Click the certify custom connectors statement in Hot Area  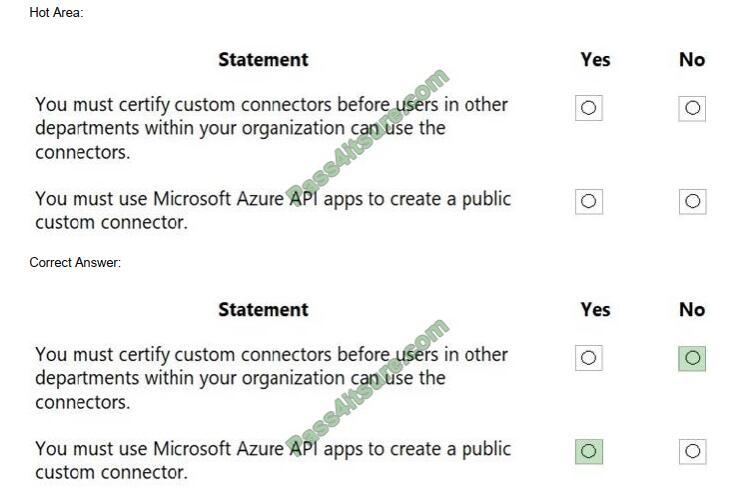pos(272,128)
